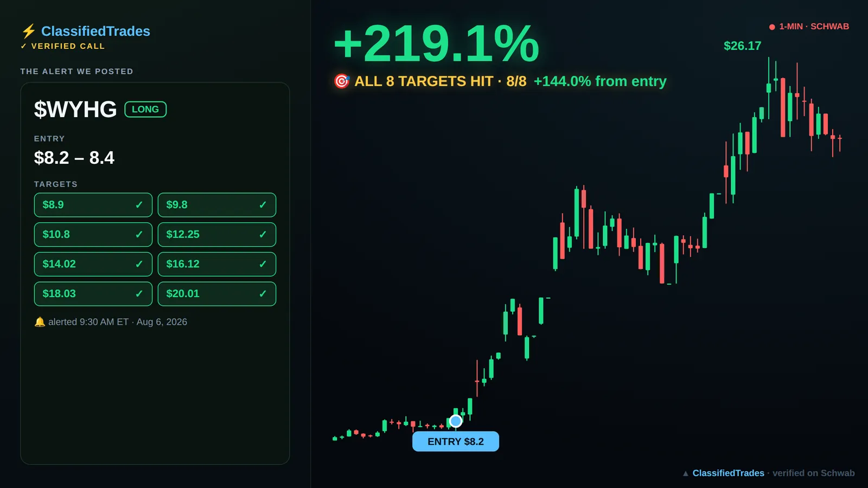
Task: Click the blue entry marker circle on chart
Action: pyautogui.click(x=456, y=421)
